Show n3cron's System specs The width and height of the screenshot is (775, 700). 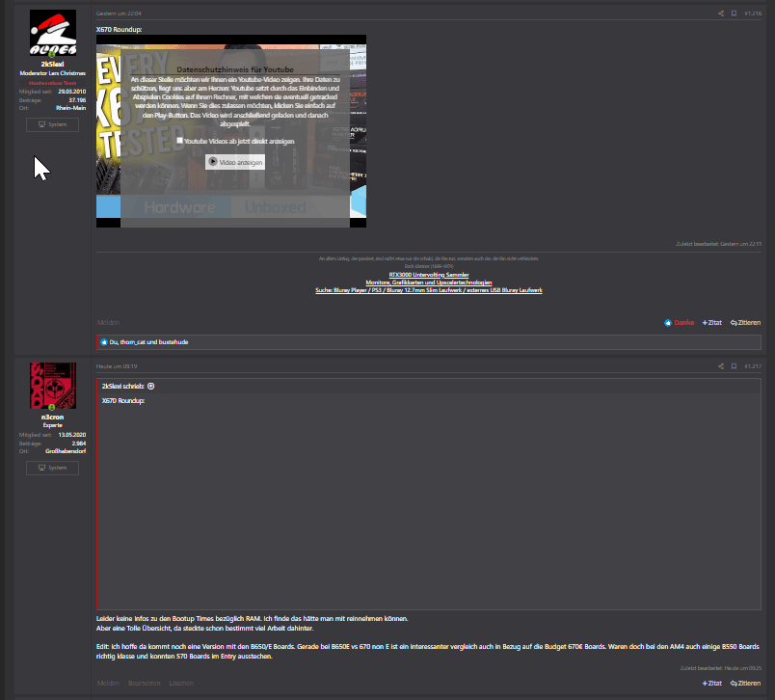[x=52, y=468]
